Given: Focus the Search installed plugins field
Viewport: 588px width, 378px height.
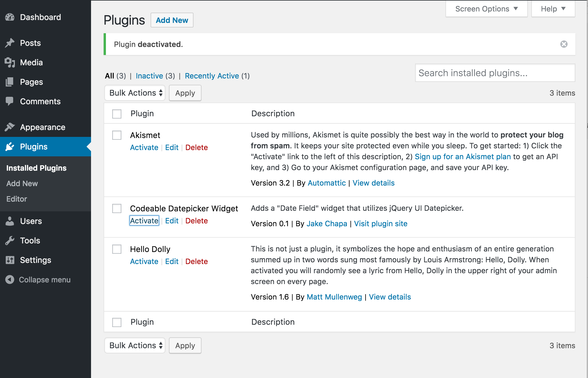Looking at the screenshot, I should [x=495, y=73].
